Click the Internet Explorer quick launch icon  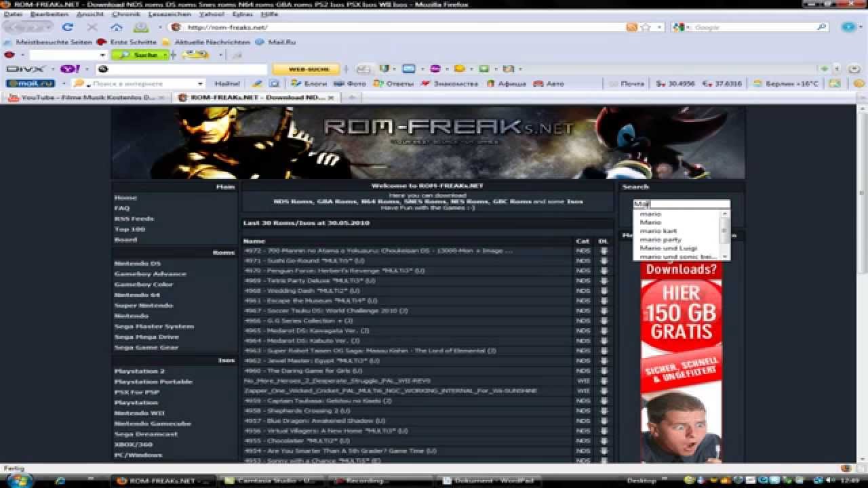click(60, 481)
